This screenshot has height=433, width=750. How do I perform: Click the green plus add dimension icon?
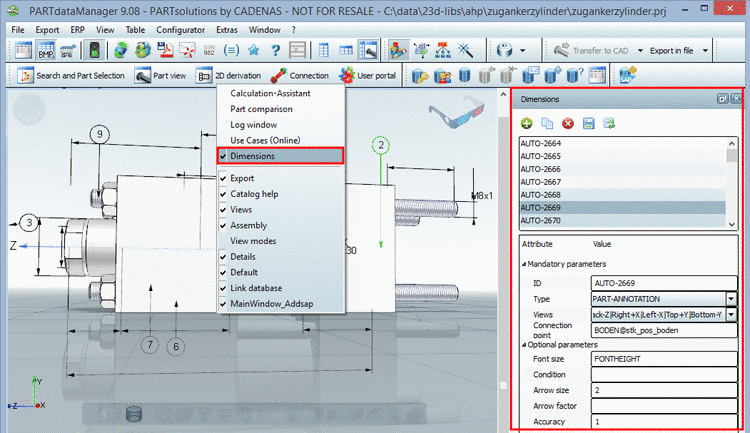(527, 123)
